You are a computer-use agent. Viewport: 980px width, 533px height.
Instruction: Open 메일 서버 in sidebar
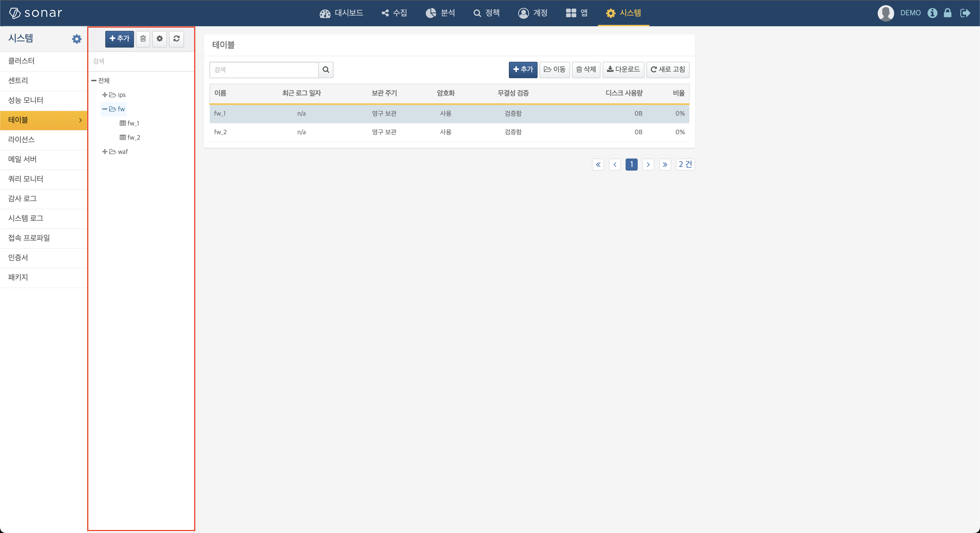pyautogui.click(x=43, y=159)
